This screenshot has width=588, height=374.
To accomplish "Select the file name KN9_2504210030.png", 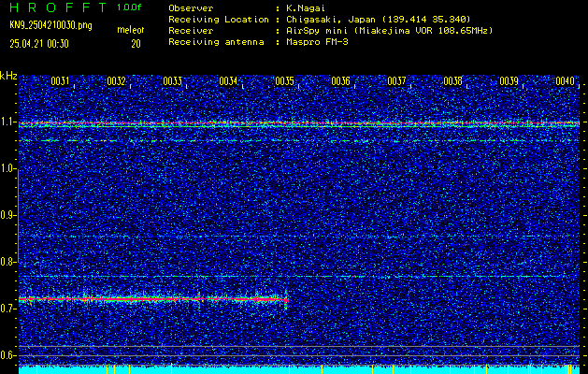I will tap(50, 25).
